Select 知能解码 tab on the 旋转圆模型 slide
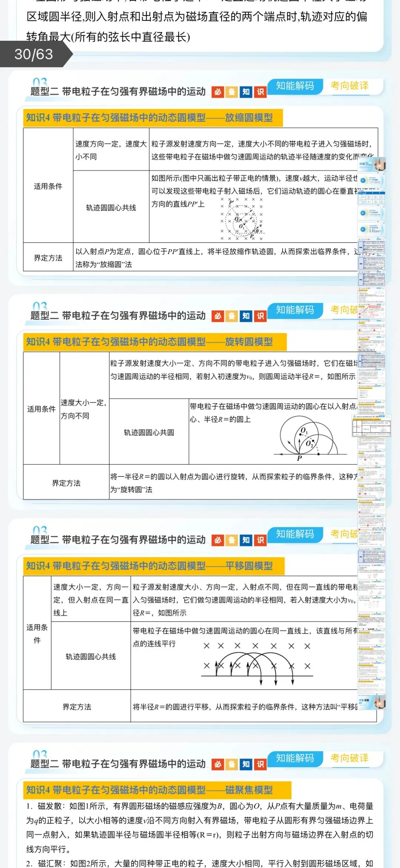The height and width of the screenshot is (868, 400). (295, 310)
